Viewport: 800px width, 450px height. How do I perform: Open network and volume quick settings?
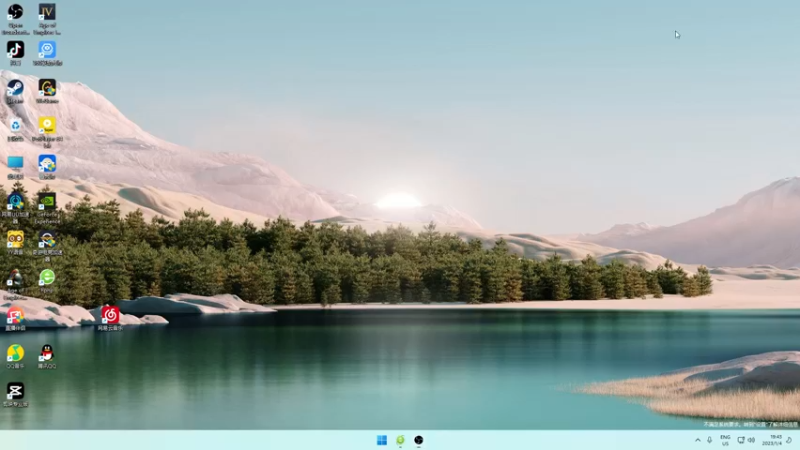[746, 440]
